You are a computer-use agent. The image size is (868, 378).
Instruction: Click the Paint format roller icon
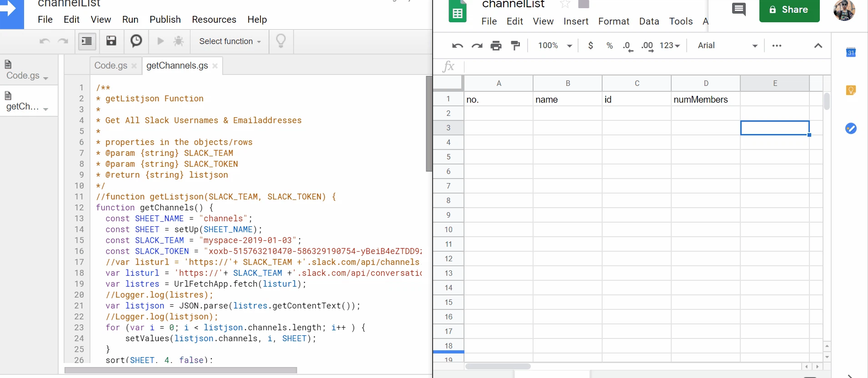pyautogui.click(x=515, y=45)
